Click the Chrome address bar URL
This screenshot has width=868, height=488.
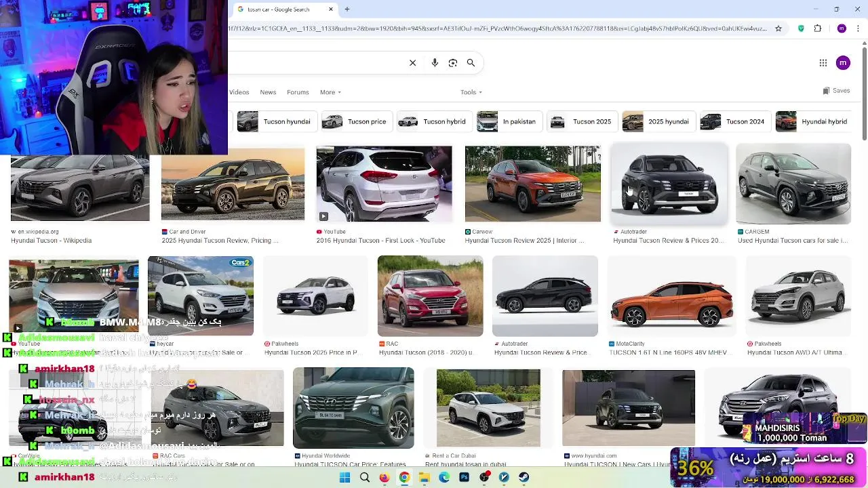[497, 28]
